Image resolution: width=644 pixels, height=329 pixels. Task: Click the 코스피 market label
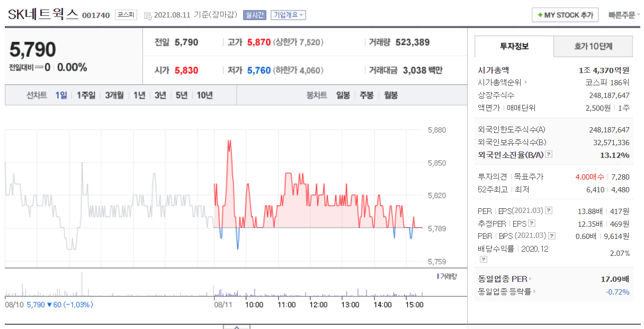pyautogui.click(x=126, y=15)
